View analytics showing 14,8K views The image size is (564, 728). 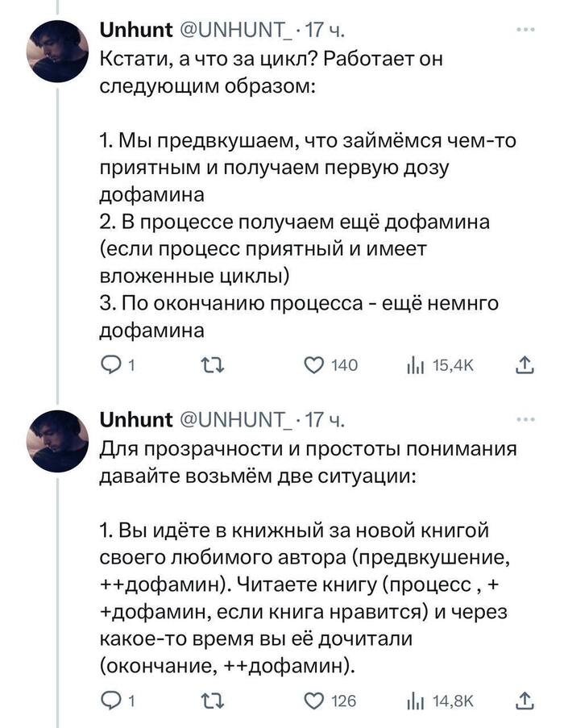click(417, 701)
